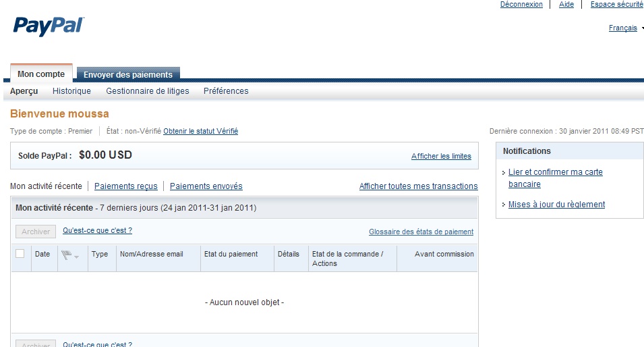This screenshot has height=347, width=644.
Task: Click the État : non-Vérifié text
Action: (134, 131)
